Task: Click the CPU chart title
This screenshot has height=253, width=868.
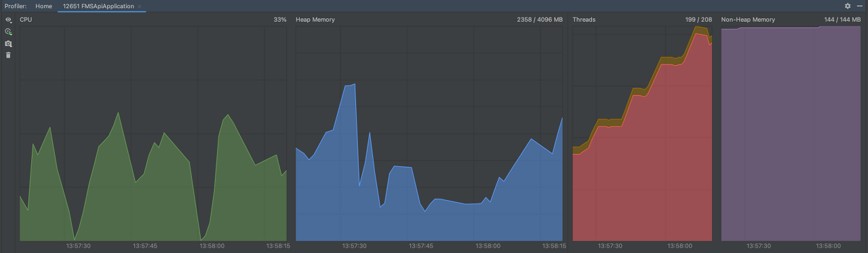Action: click(26, 20)
